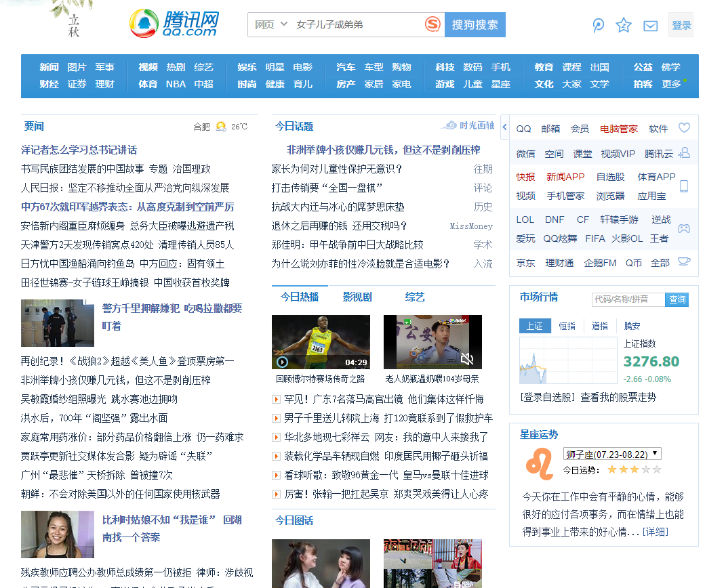Open 娱乐 in the navigation bar
Viewport: 705px width, 588px height.
[247, 67]
